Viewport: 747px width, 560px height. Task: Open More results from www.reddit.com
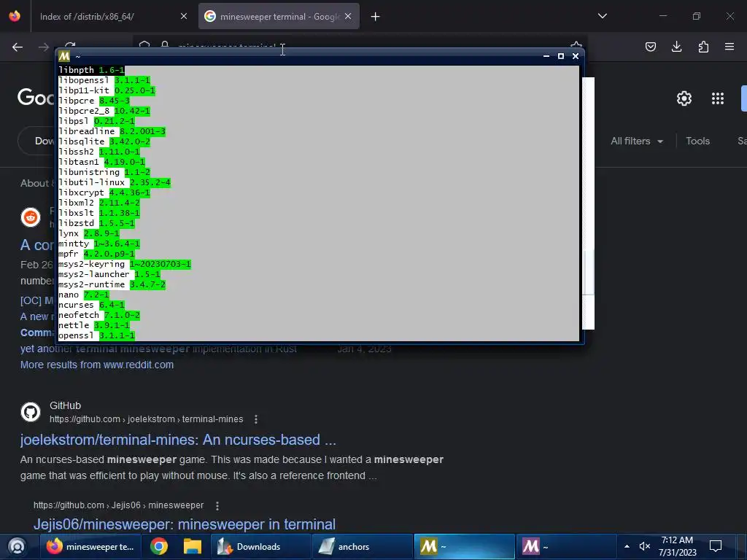97,365
